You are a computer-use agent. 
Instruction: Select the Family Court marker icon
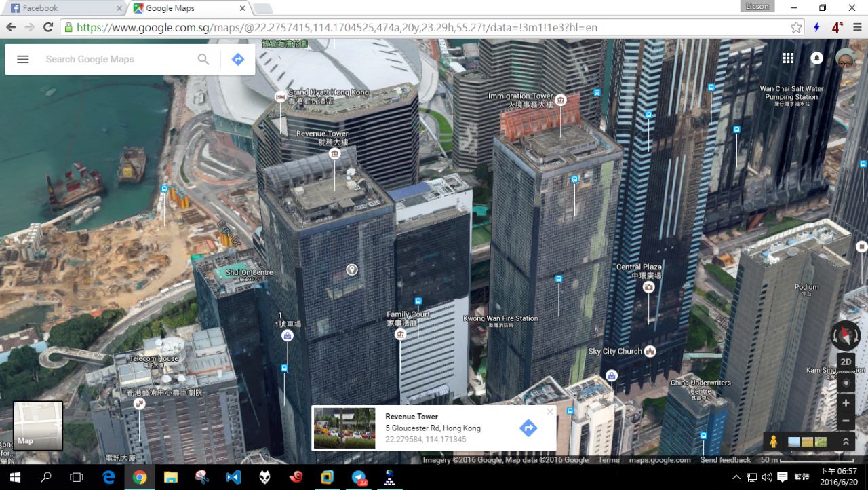400,335
